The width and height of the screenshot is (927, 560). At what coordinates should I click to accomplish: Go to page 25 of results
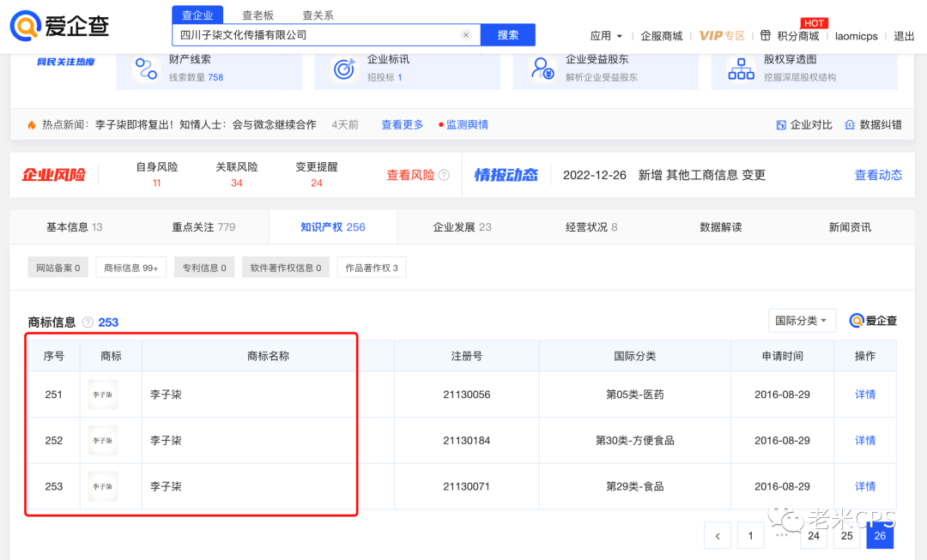pyautogui.click(x=846, y=536)
